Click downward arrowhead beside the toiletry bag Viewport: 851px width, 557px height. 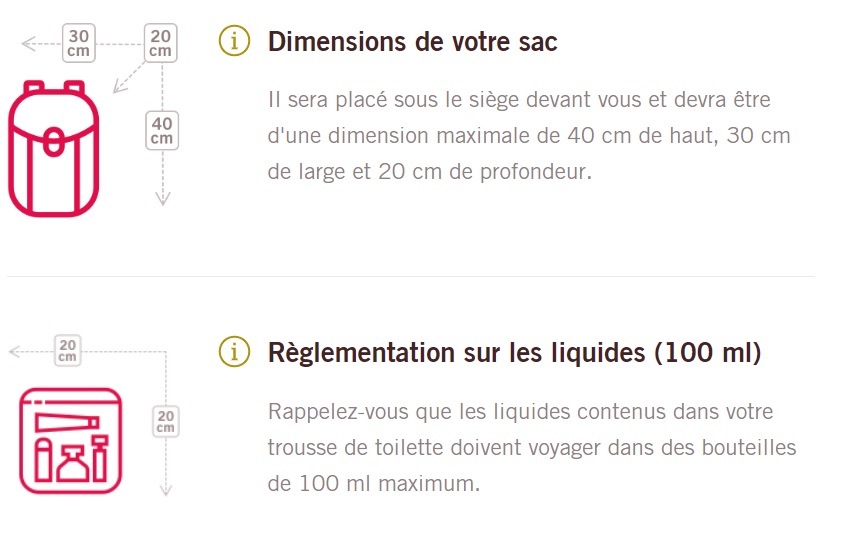click(x=166, y=489)
